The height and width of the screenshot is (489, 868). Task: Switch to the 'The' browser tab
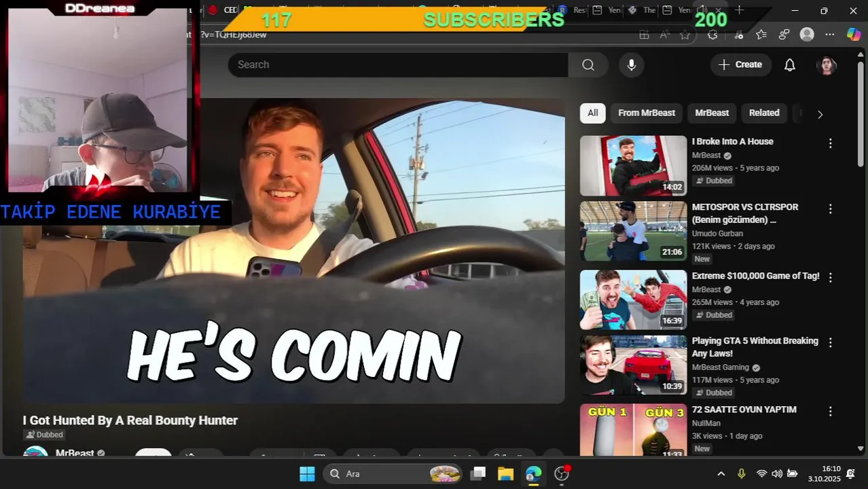[x=642, y=10]
